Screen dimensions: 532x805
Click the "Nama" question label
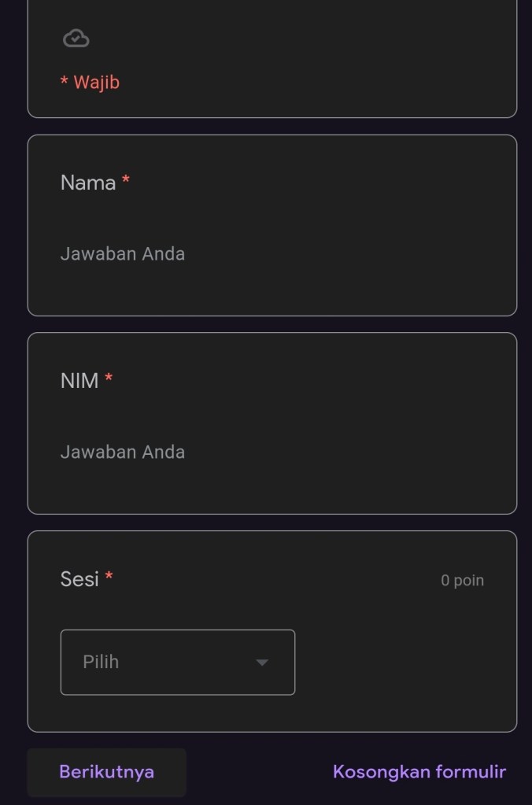point(88,183)
